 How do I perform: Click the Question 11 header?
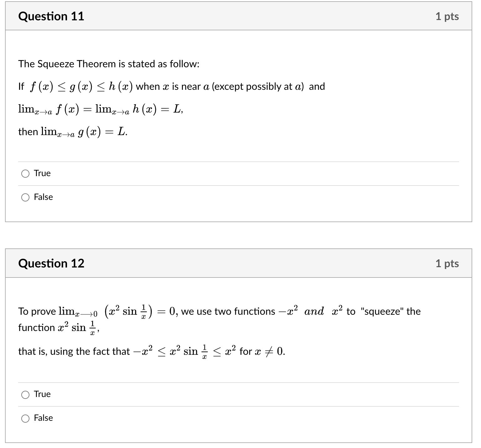click(52, 16)
